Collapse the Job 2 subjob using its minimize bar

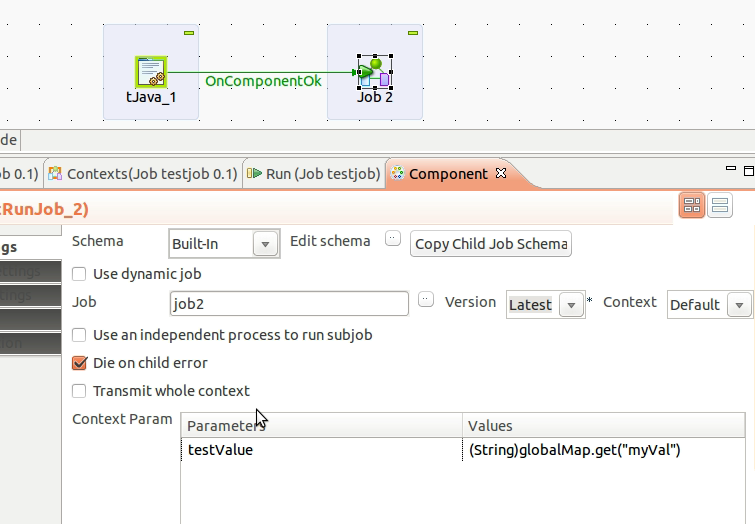coord(413,34)
